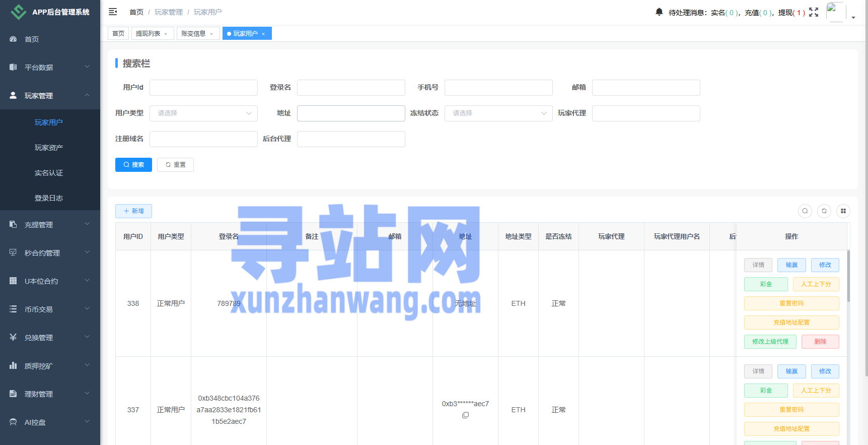Screen dimensions: 868x445
Task: Refresh the table with the circular icon
Action: click(x=824, y=211)
